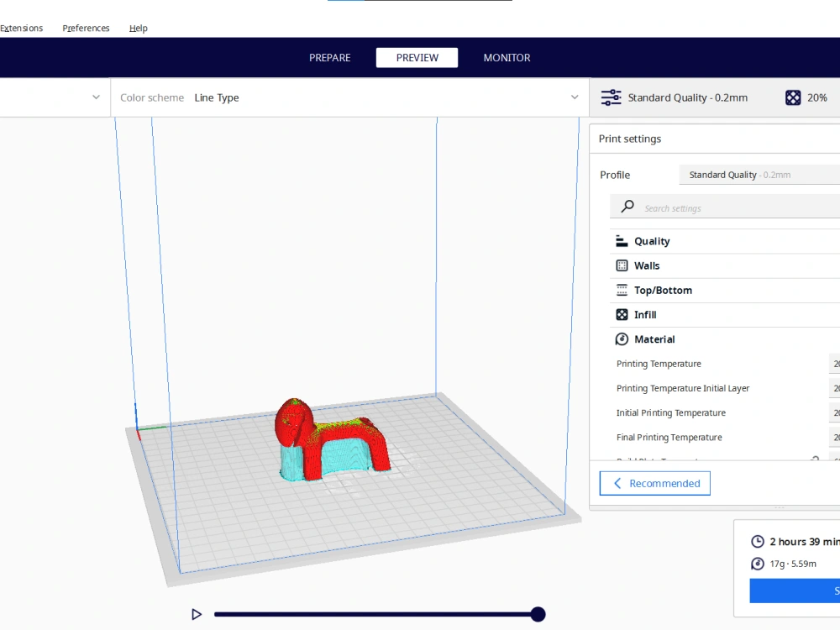This screenshot has height=630, width=840.
Task: Switch to the MONITOR tab
Action: [x=507, y=57]
